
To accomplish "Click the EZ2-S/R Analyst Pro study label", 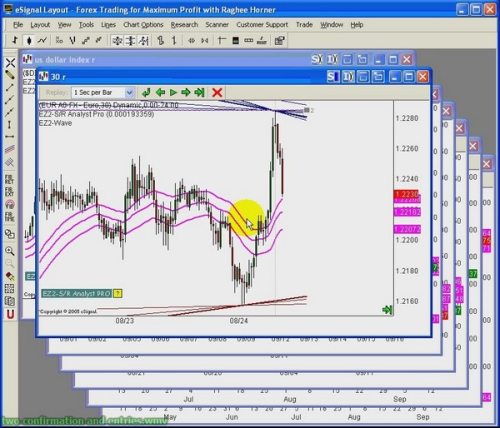I will [x=96, y=114].
